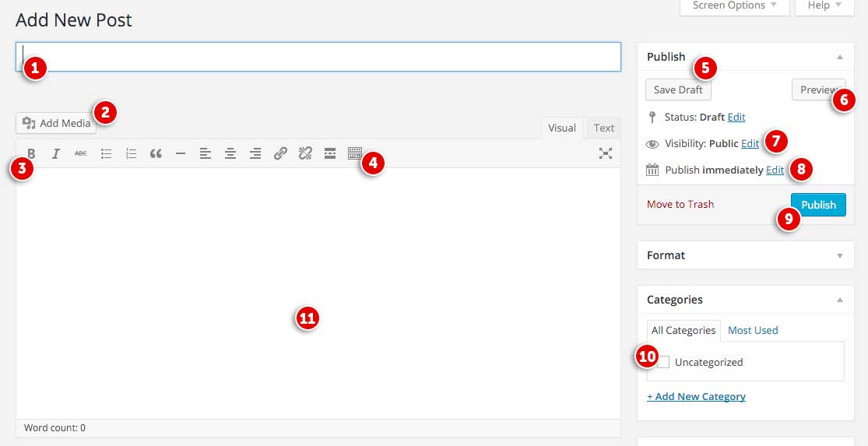Align text left
Viewport: 868px width, 446px height.
[x=206, y=153]
